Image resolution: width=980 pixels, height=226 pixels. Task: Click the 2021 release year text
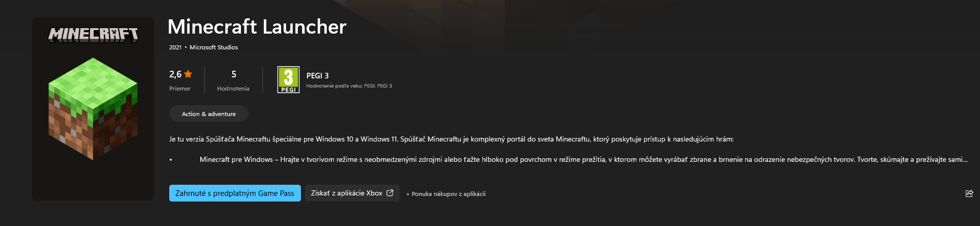(175, 47)
